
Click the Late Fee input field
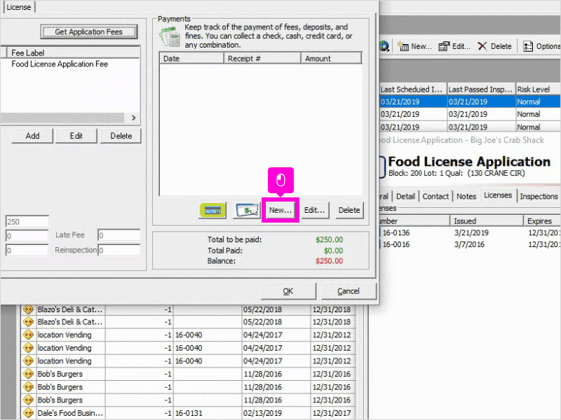click(x=119, y=235)
